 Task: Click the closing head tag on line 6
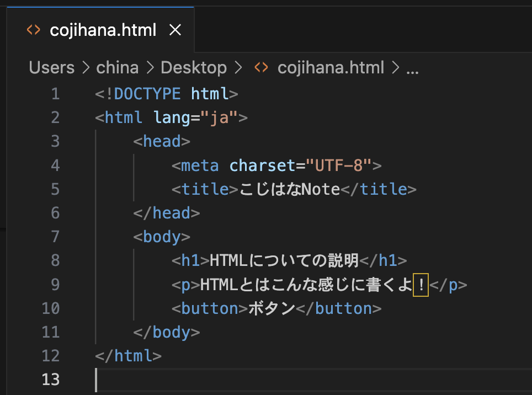(x=166, y=213)
